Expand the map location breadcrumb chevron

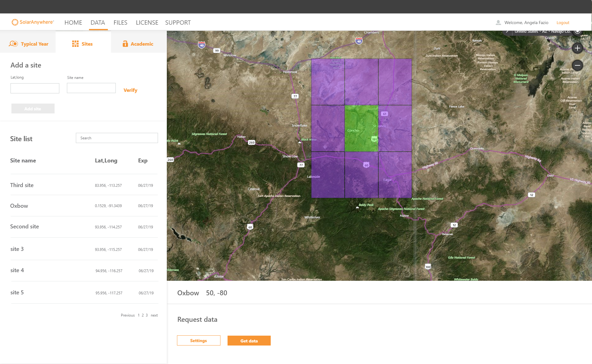click(507, 31)
